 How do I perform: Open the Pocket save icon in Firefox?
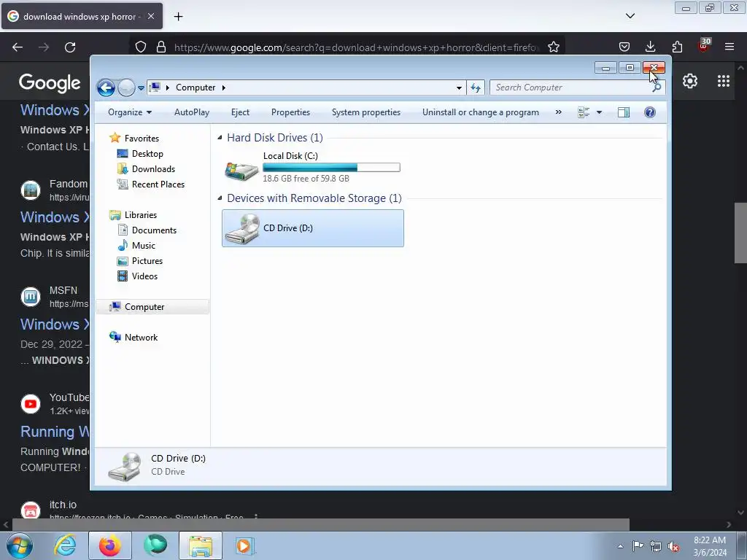coord(624,47)
